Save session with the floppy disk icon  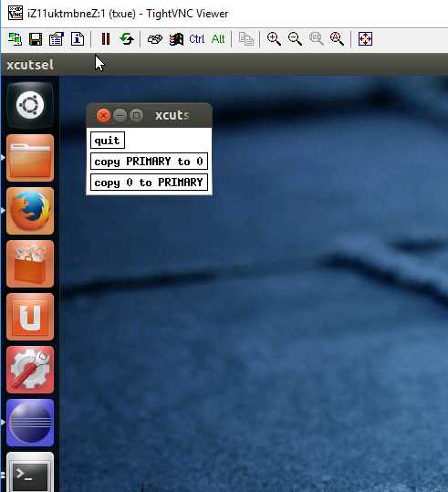36,39
